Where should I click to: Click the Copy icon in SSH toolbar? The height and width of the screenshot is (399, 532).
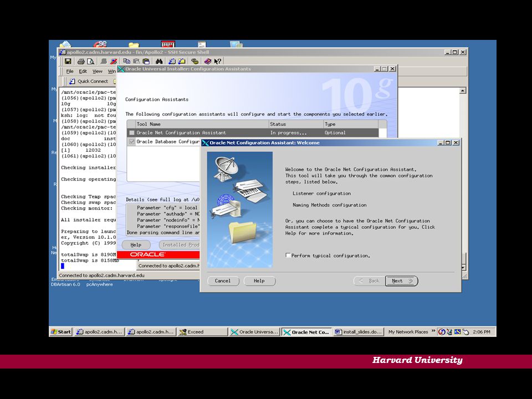pyautogui.click(x=126, y=62)
